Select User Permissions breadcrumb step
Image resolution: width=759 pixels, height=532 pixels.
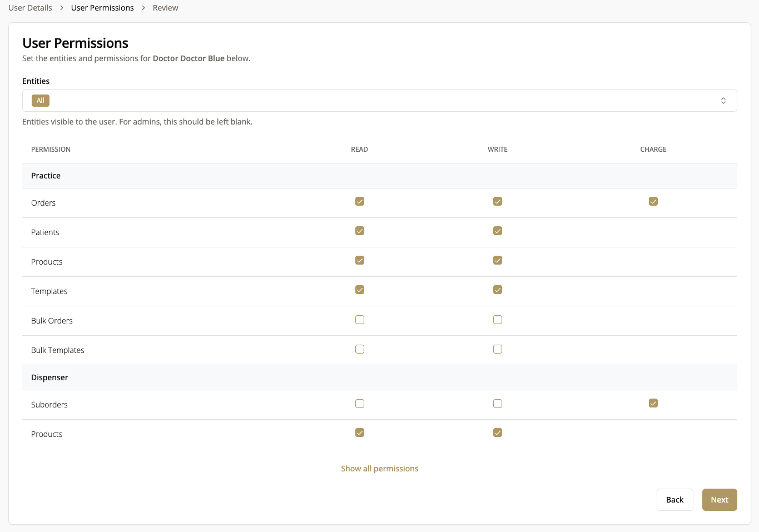[x=102, y=8]
